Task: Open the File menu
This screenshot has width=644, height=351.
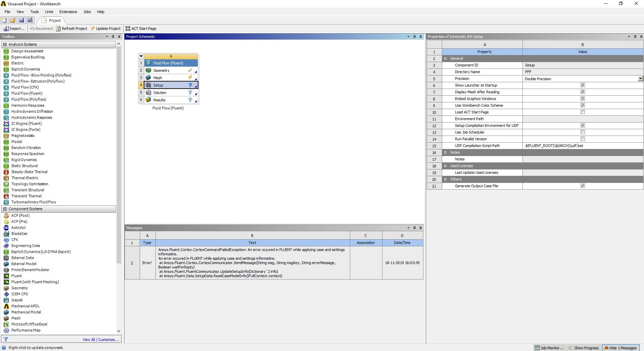Action: click(7, 12)
